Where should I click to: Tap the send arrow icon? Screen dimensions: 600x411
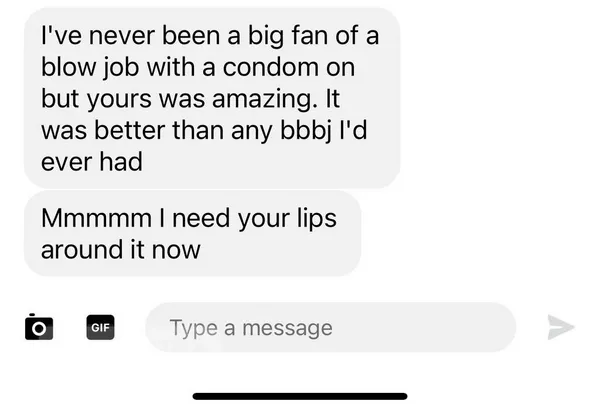pos(561,327)
